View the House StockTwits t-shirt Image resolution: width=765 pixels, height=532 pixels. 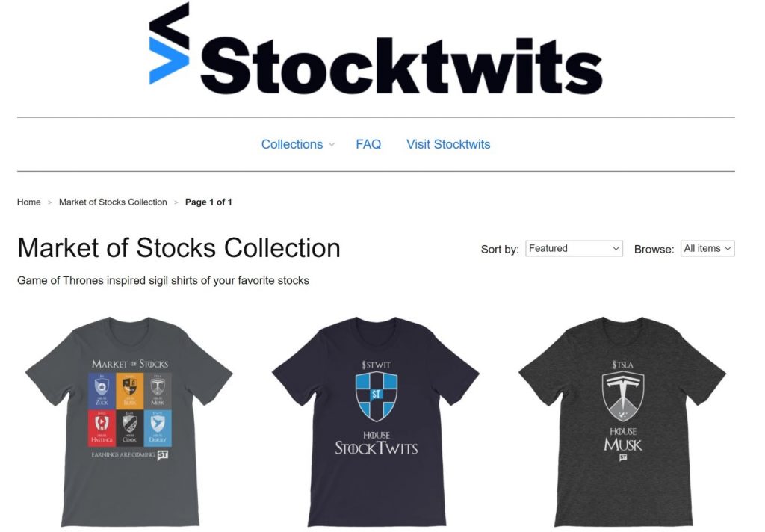pos(376,421)
